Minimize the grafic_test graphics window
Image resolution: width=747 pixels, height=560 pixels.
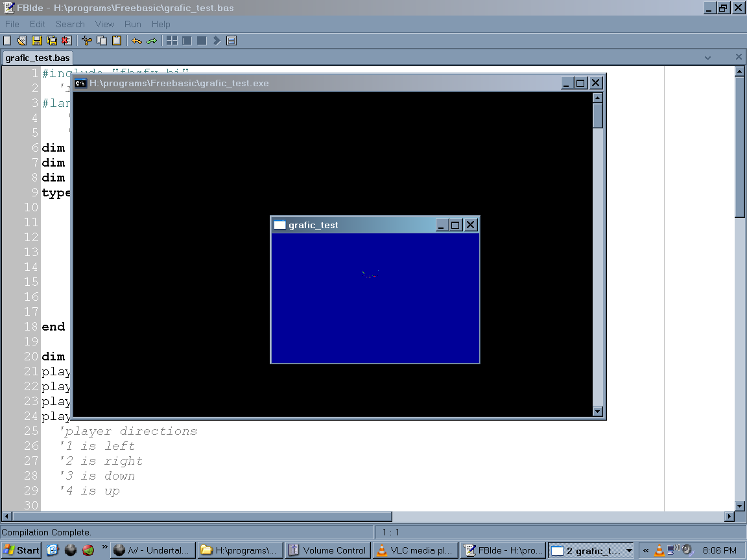coord(441,225)
